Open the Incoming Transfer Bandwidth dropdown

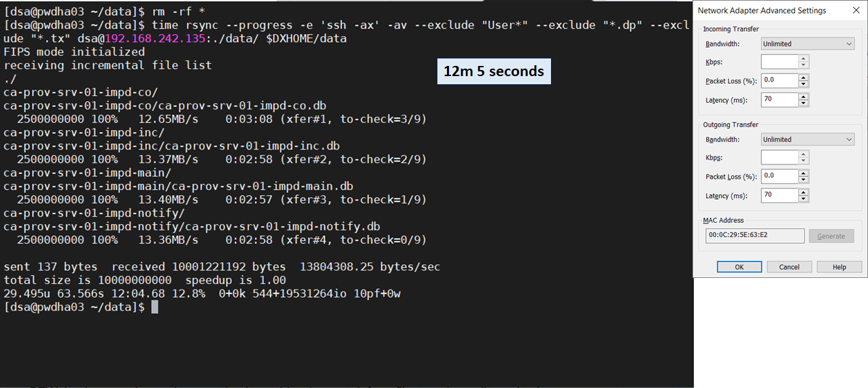pos(807,44)
